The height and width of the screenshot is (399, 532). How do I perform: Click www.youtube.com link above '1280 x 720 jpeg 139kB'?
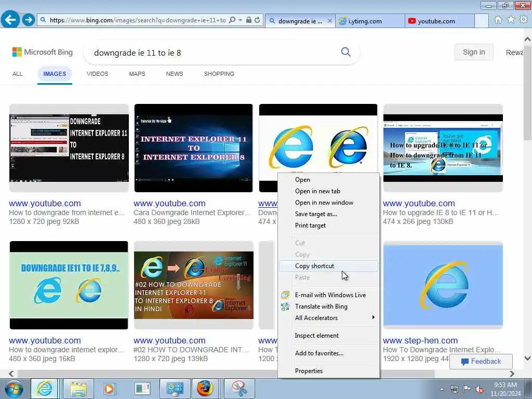coord(169,340)
